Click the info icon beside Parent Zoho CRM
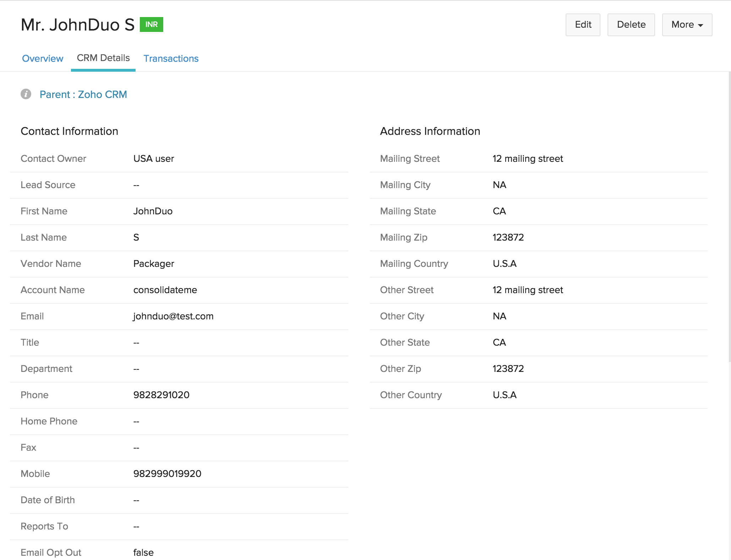The image size is (731, 560). [26, 94]
